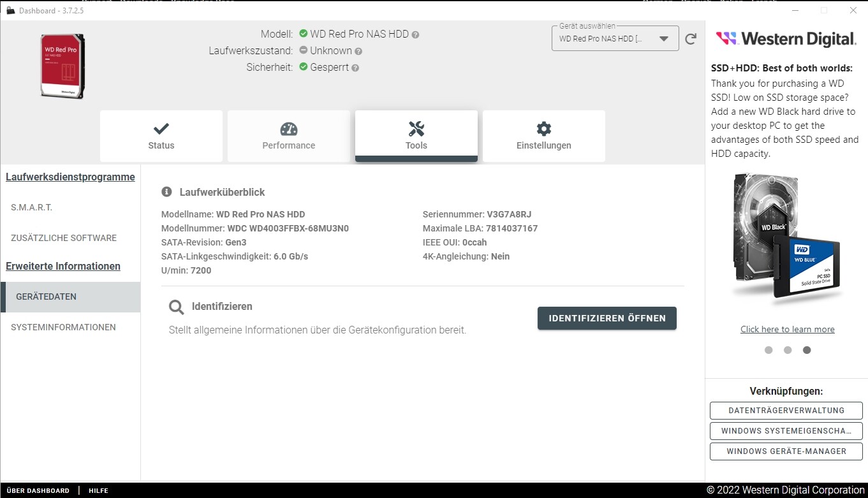Click the Dashboard app icon in title bar
Viewport: 868px width, 498px height.
tap(10, 10)
